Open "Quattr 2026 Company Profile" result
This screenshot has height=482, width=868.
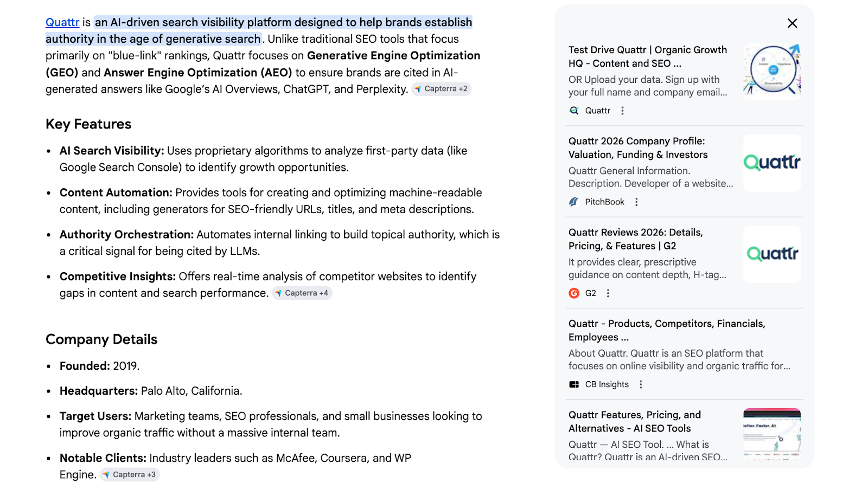[637, 147]
